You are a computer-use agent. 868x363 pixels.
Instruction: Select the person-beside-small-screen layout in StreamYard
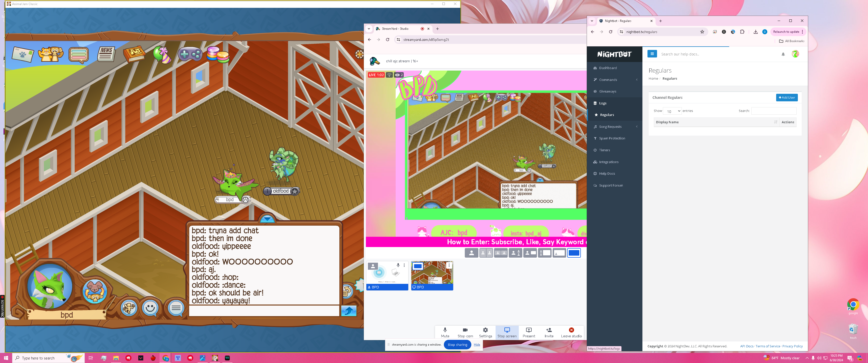(530, 253)
